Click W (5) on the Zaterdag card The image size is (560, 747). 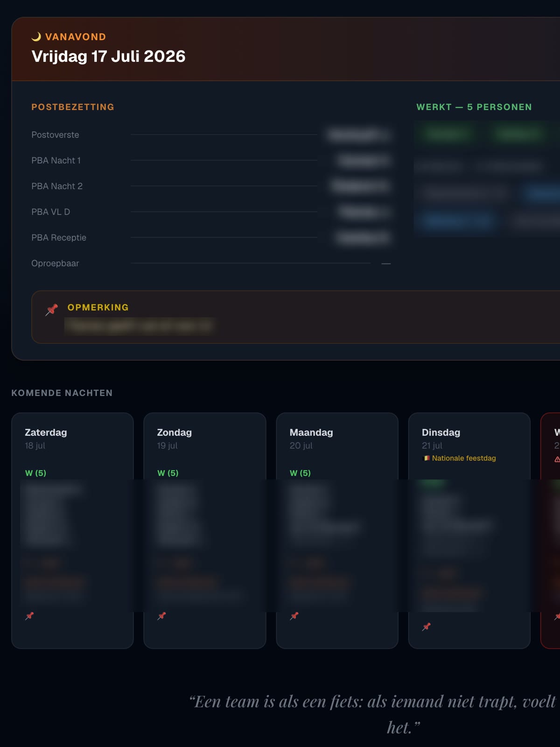click(x=35, y=473)
